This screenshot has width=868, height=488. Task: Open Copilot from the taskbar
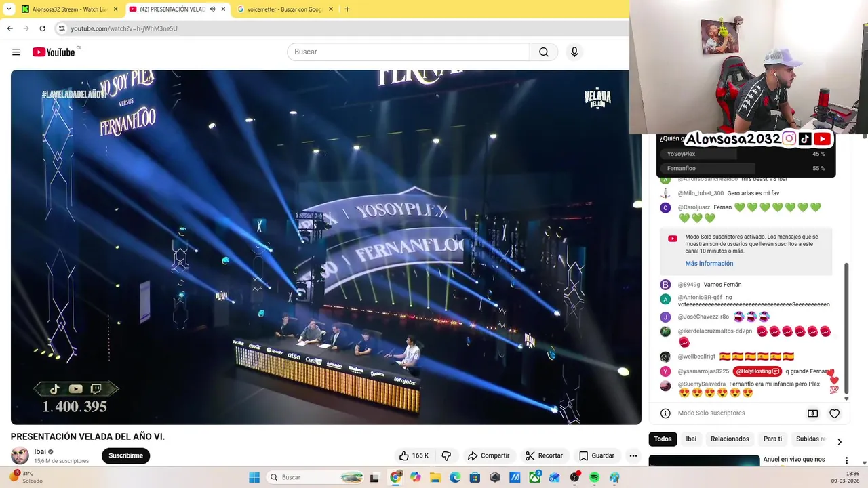[x=416, y=478]
